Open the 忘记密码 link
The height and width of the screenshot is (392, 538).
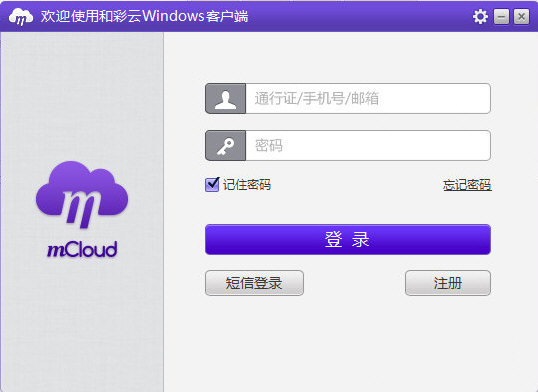pyautogui.click(x=467, y=185)
